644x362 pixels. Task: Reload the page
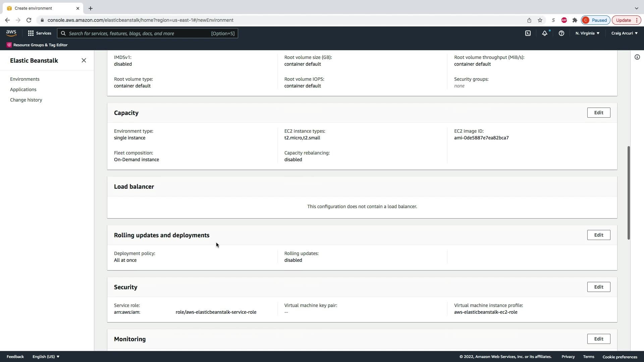pyautogui.click(x=29, y=20)
